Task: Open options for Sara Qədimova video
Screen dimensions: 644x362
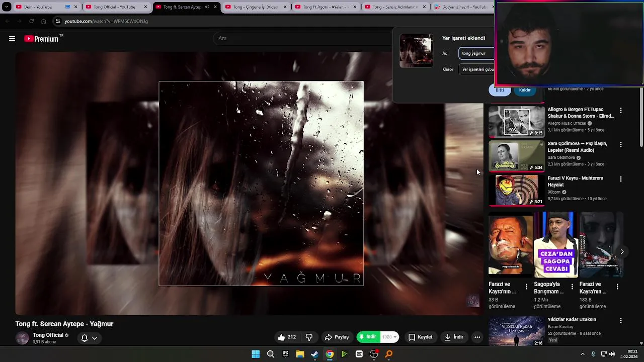Action: (620, 144)
